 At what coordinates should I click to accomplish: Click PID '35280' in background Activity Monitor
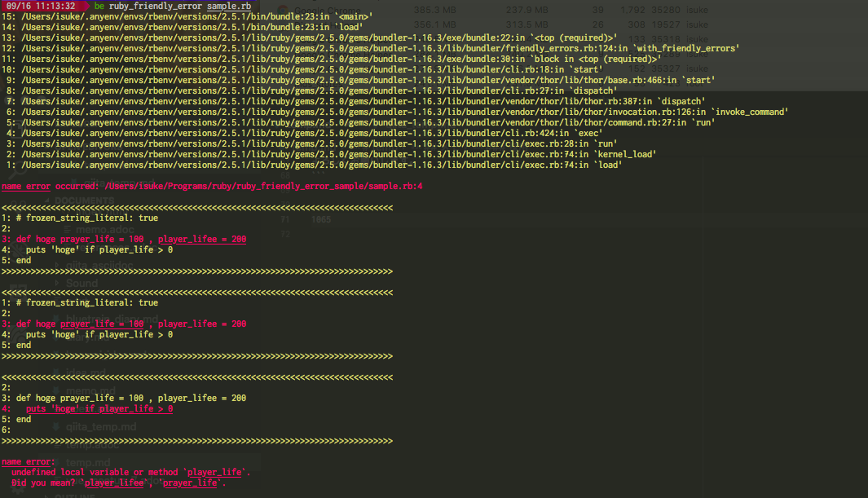tap(666, 10)
